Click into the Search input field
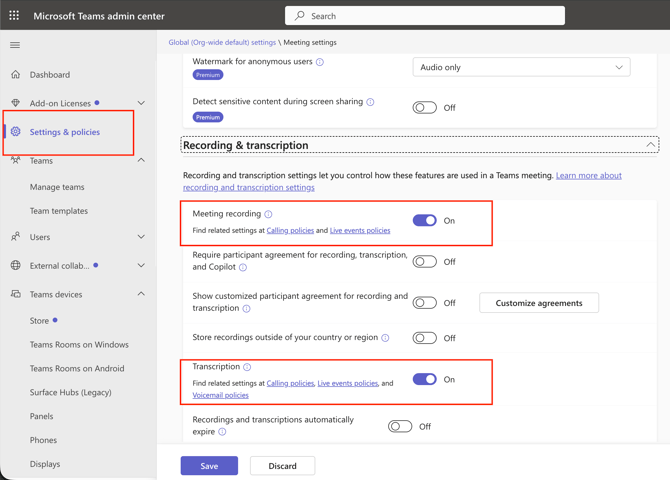Viewport: 670px width, 480px height. coord(425,16)
